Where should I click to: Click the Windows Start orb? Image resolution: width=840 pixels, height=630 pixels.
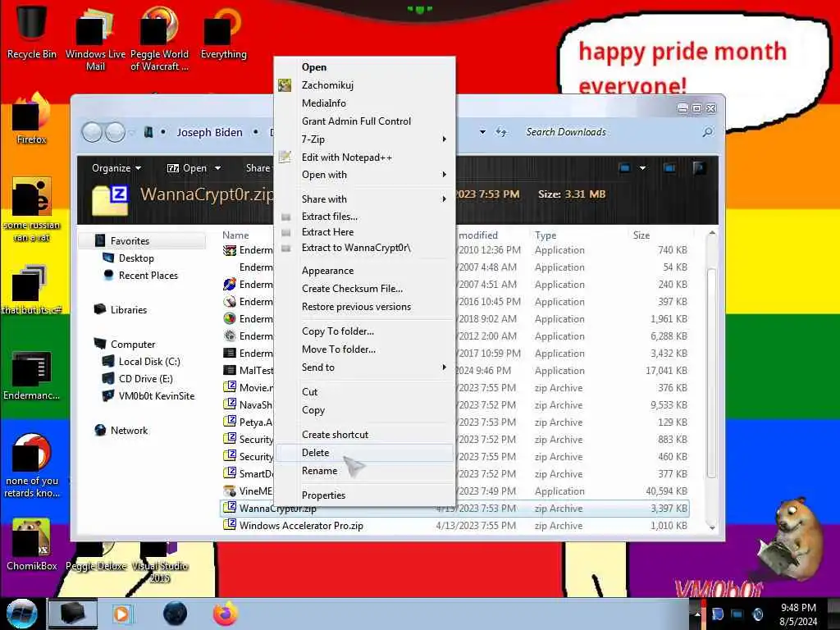click(x=22, y=614)
